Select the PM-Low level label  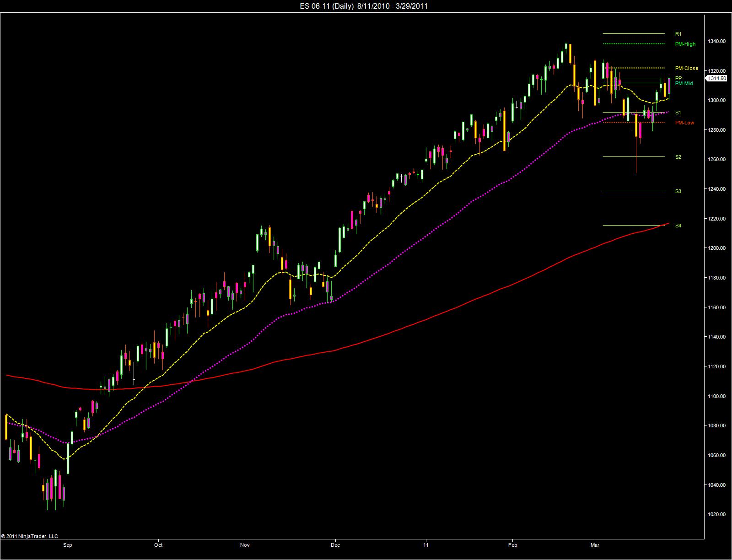684,123
